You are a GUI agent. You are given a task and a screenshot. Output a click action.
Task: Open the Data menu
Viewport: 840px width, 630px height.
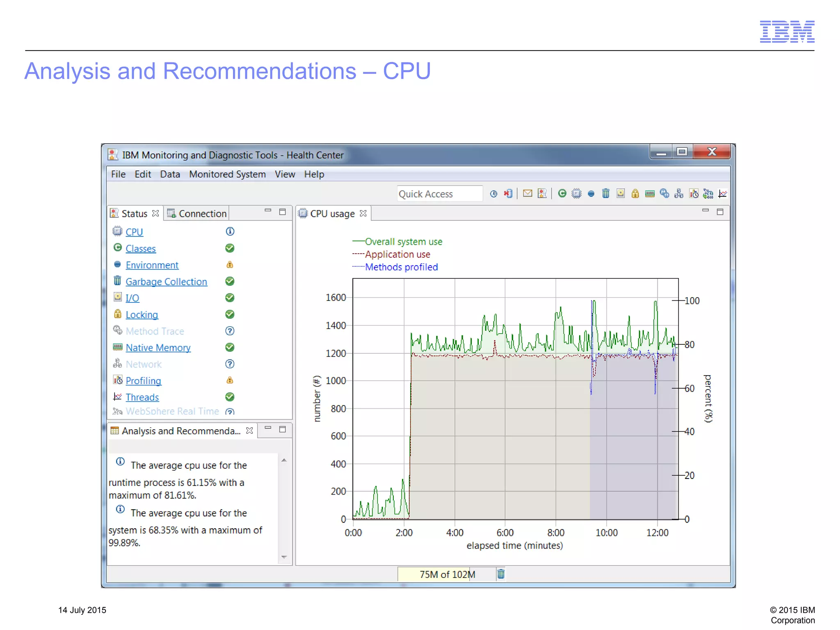(x=170, y=174)
